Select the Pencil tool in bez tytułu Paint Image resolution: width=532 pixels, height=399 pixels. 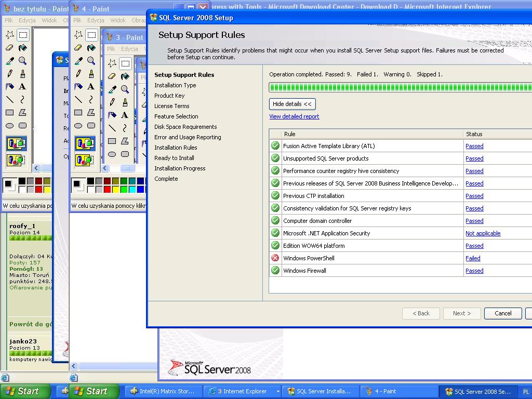(x=10, y=74)
